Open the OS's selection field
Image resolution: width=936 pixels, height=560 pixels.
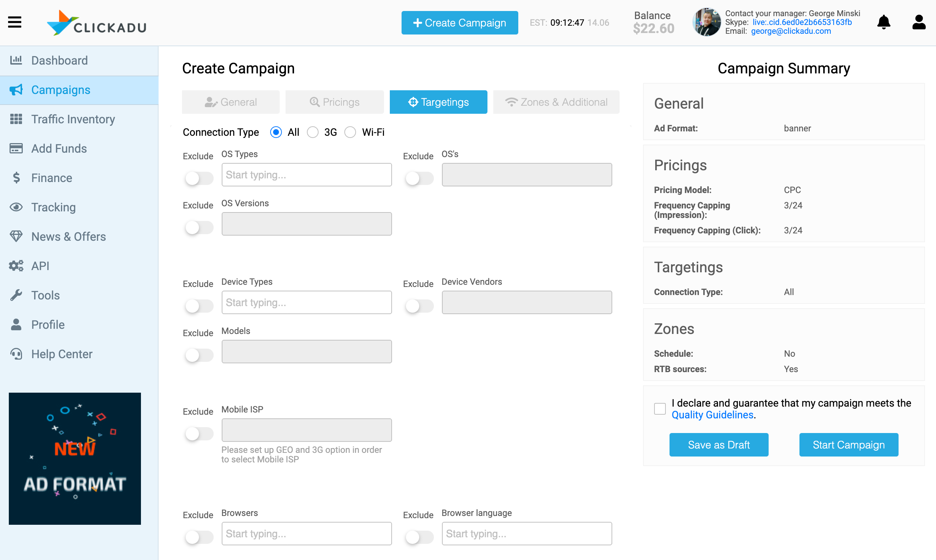[x=527, y=175]
